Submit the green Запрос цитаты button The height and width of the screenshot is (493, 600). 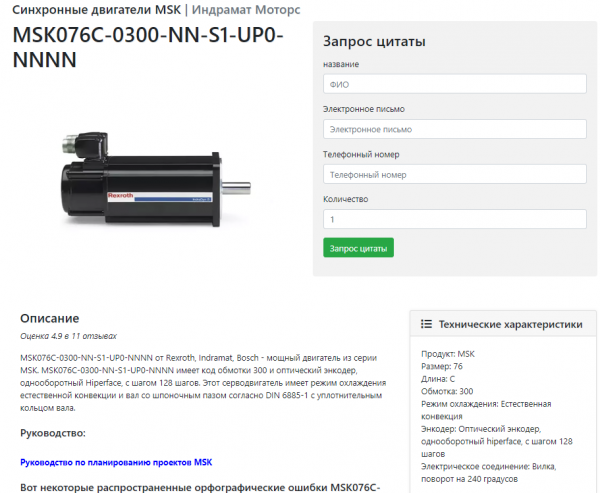[358, 248]
